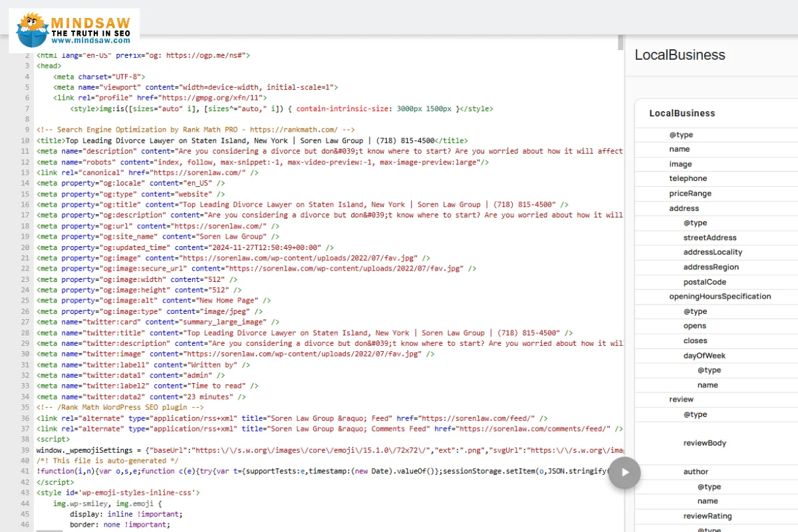Select the @type row under review

click(x=716, y=414)
